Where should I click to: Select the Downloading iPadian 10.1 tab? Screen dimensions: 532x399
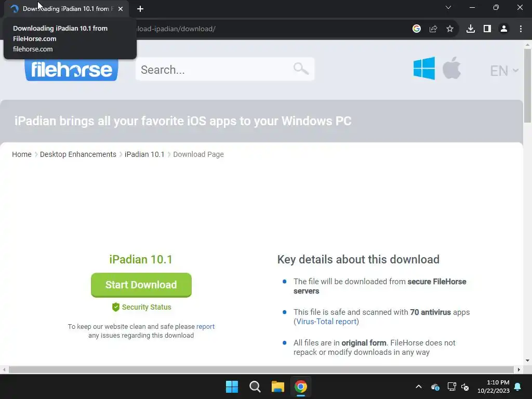tap(66, 9)
